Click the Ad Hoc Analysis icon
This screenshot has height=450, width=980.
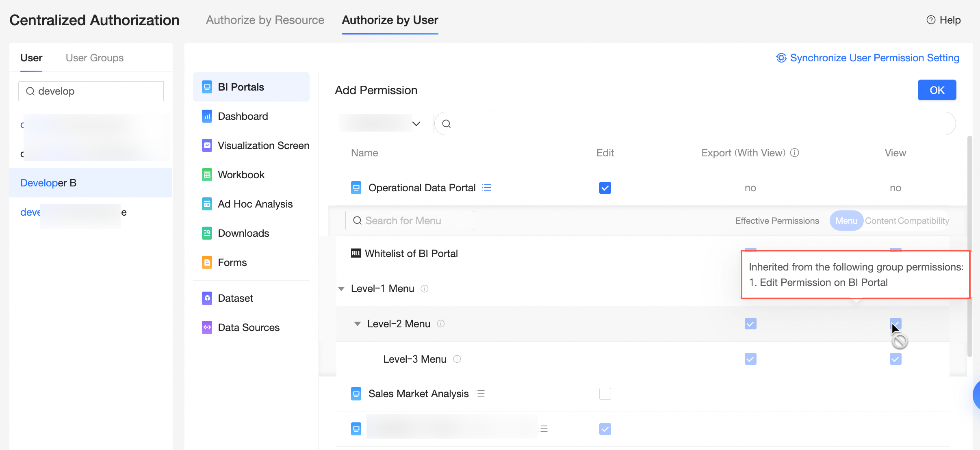[x=207, y=204]
